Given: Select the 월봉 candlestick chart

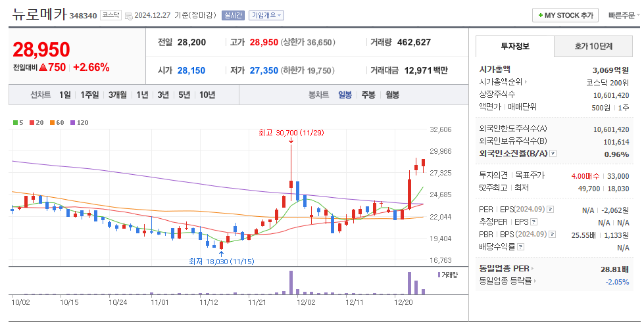Looking at the screenshot, I should coord(392,95).
